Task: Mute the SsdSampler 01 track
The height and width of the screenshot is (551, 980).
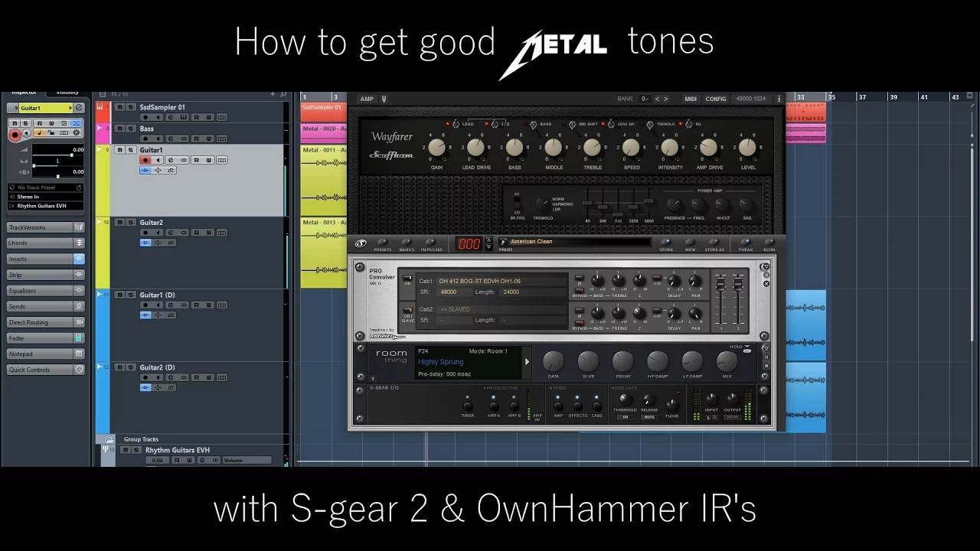Action: [x=119, y=107]
